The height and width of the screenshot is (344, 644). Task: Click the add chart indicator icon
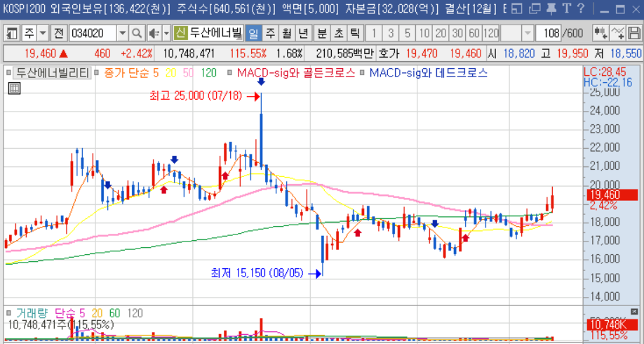click(x=601, y=34)
